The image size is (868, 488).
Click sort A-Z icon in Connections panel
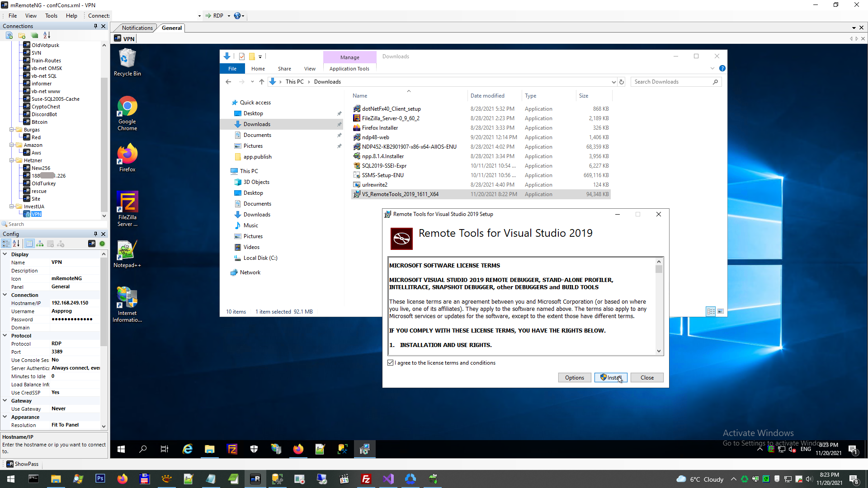tap(47, 35)
